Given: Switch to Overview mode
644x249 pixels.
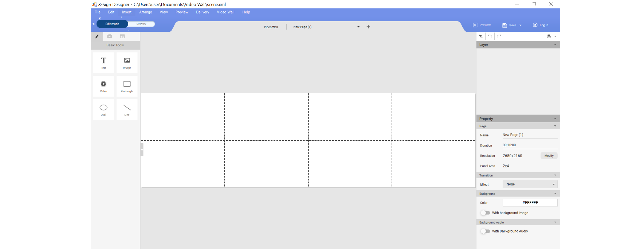Looking at the screenshot, I should [141, 24].
